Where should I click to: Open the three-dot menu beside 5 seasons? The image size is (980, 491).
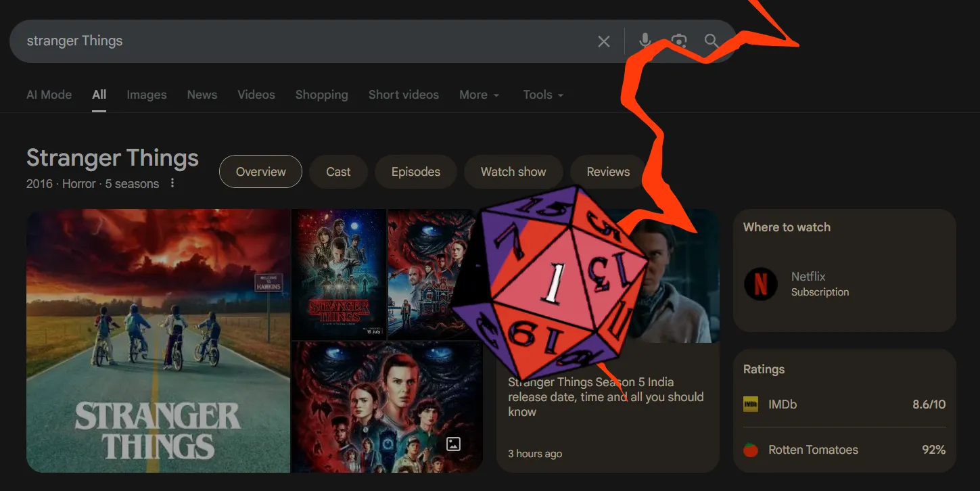tap(172, 183)
